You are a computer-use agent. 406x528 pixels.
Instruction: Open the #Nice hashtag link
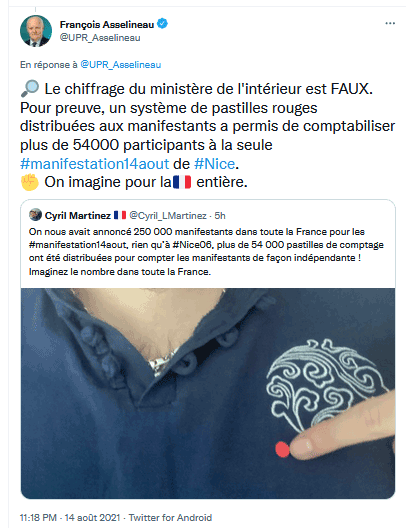214,164
